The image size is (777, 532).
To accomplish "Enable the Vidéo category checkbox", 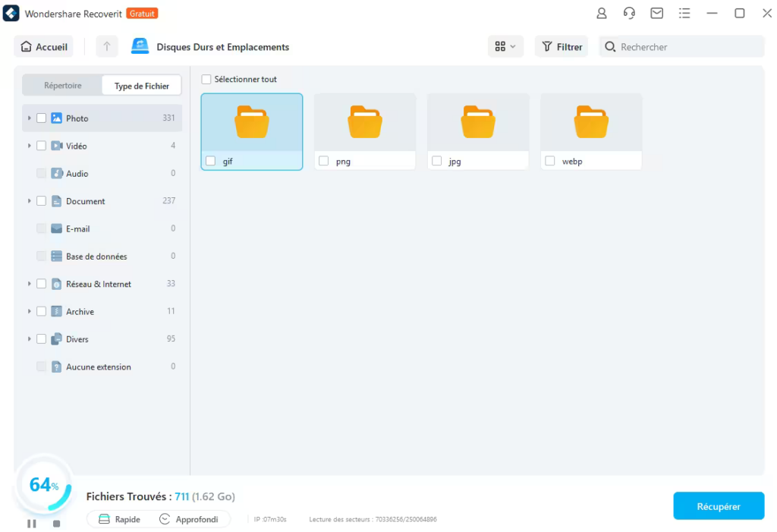I will click(42, 146).
